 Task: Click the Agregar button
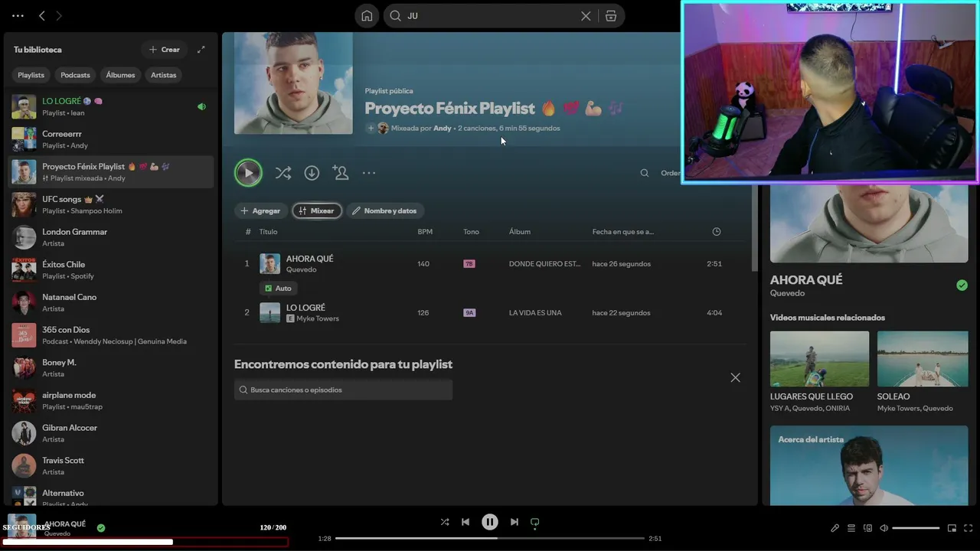point(260,210)
